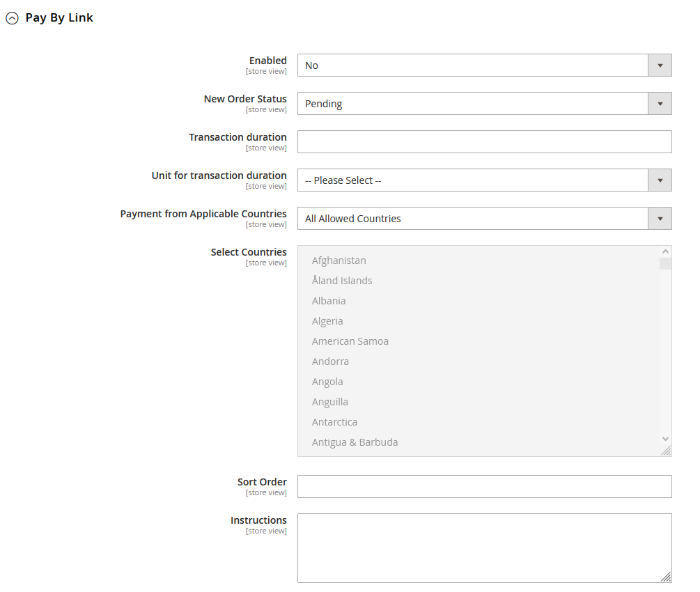This screenshot has height=592, width=700.
Task: Select Afghanistan in the countries list
Action: coord(339,260)
